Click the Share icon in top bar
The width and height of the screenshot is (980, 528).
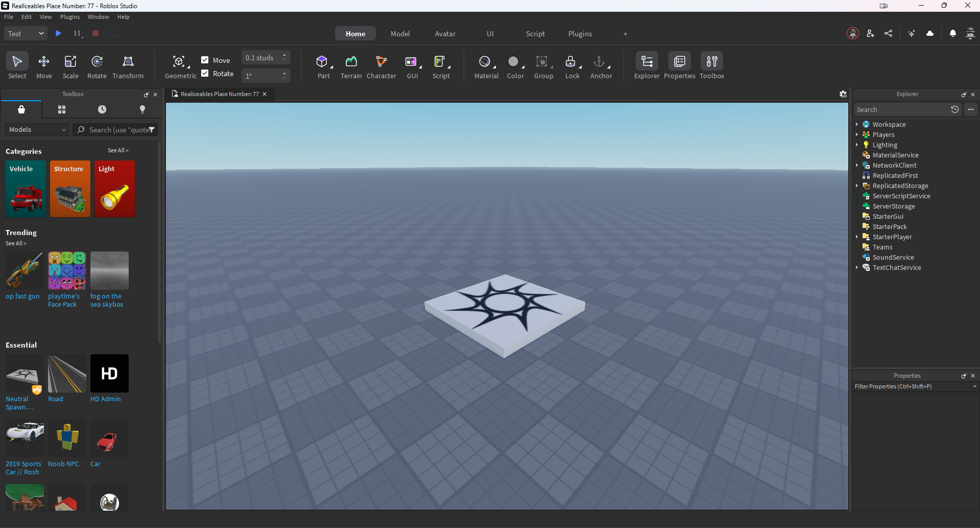889,33
